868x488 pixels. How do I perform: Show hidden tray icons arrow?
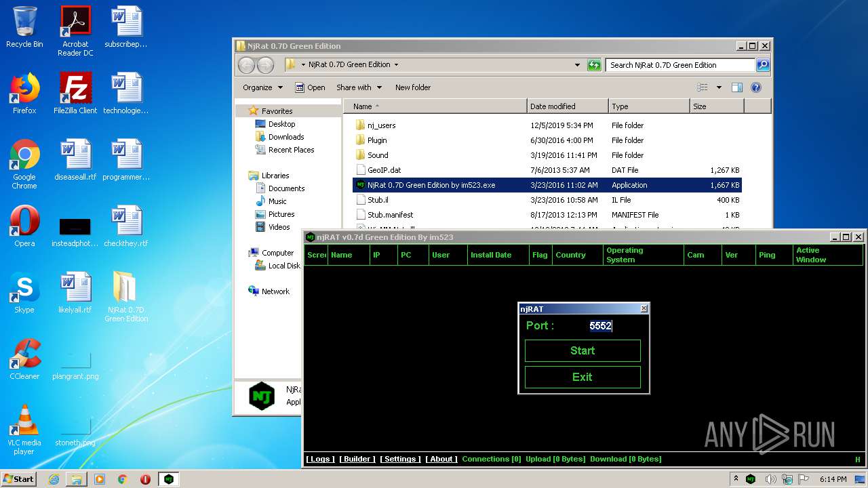tap(736, 479)
